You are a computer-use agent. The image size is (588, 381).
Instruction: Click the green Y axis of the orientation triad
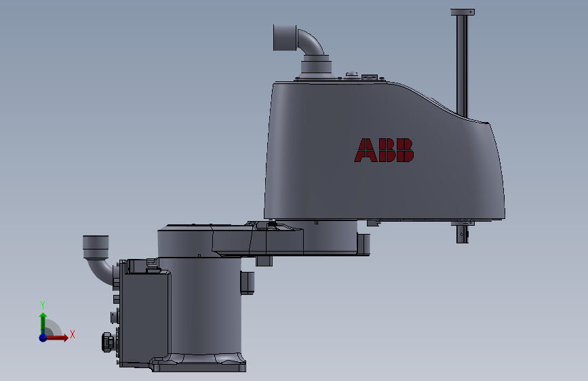tap(43, 323)
